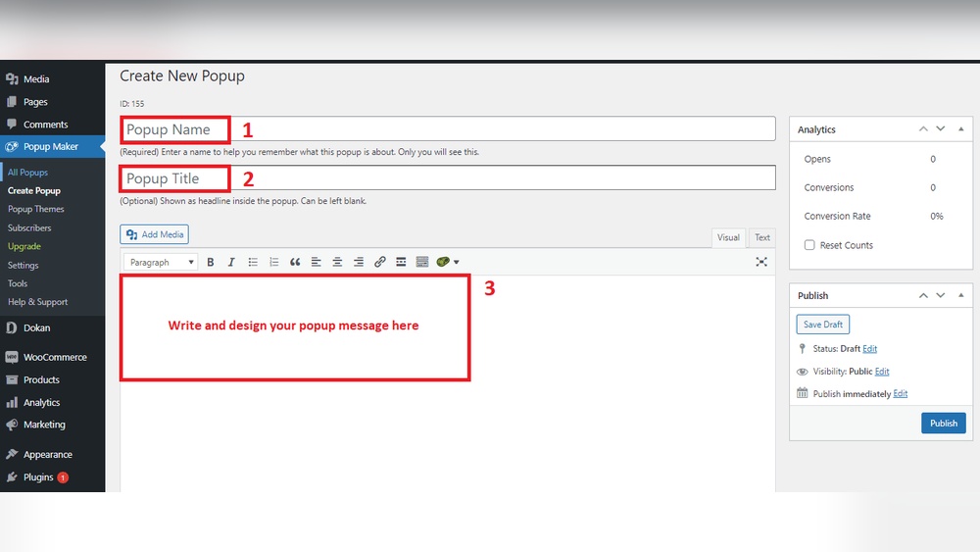
Task: Insert or edit a link
Action: pos(380,262)
